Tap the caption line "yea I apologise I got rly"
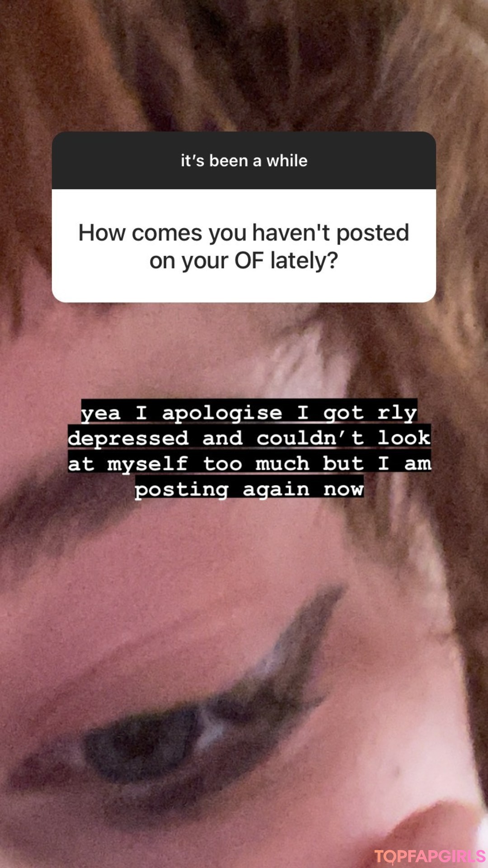 click(x=249, y=412)
